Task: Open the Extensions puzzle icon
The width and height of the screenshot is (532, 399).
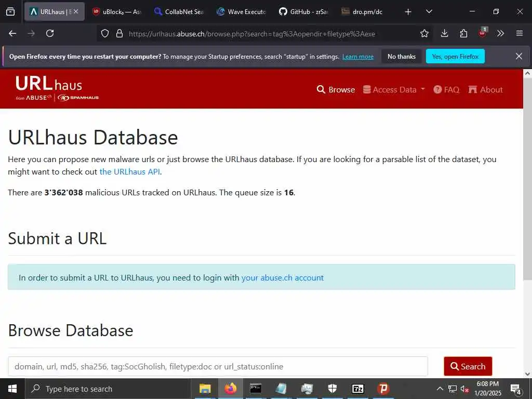Action: pyautogui.click(x=463, y=33)
